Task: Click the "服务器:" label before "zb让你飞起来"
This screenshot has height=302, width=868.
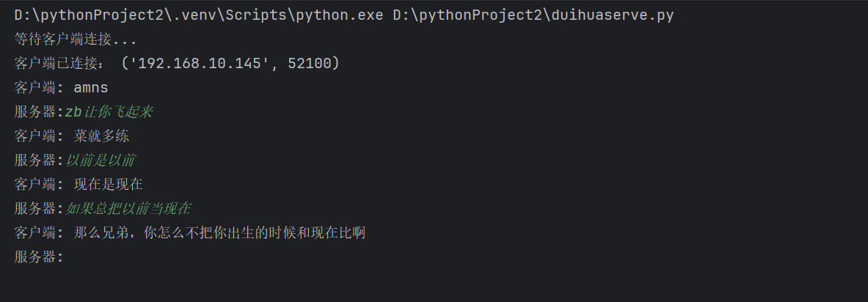Action: [39, 112]
